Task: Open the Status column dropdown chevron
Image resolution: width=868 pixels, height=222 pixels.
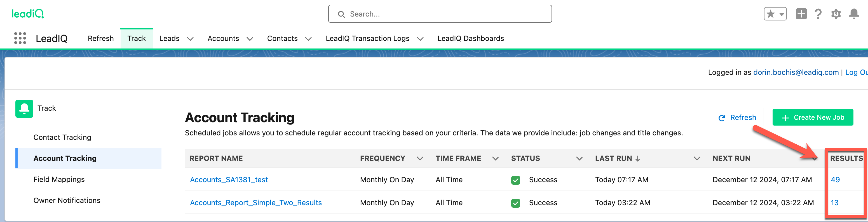Action: 579,159
